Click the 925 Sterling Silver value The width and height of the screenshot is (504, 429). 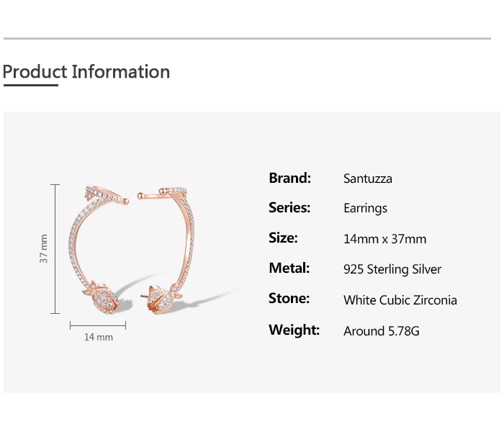[x=392, y=269]
